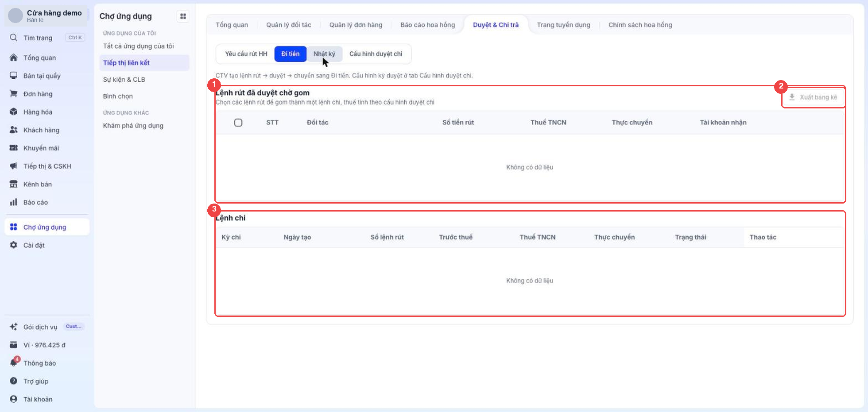
Task: Open the Bình chọn app
Action: pyautogui.click(x=118, y=96)
